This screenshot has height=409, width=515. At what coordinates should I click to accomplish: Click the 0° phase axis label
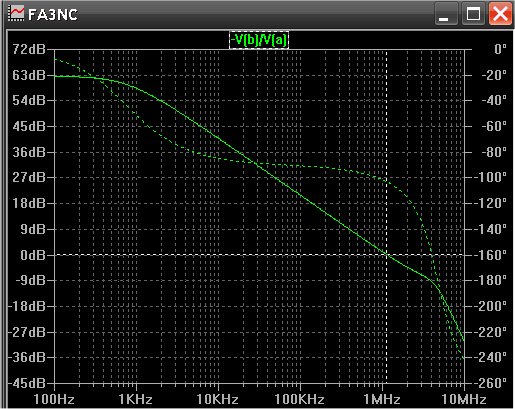click(x=500, y=49)
